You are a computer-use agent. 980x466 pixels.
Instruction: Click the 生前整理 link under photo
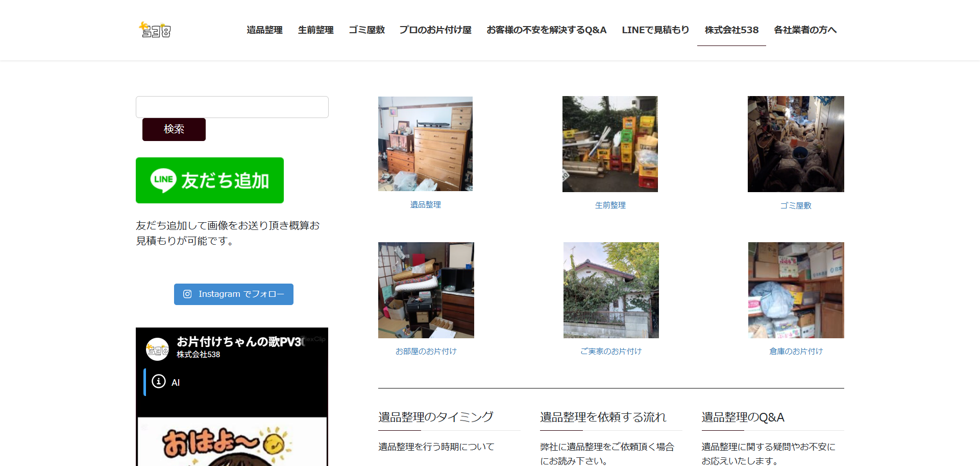point(610,205)
